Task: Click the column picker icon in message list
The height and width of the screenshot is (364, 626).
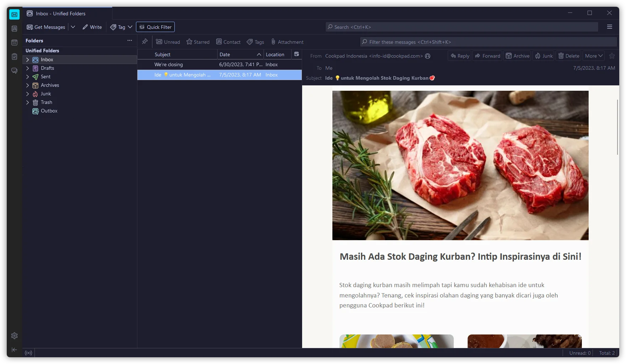Action: point(296,54)
